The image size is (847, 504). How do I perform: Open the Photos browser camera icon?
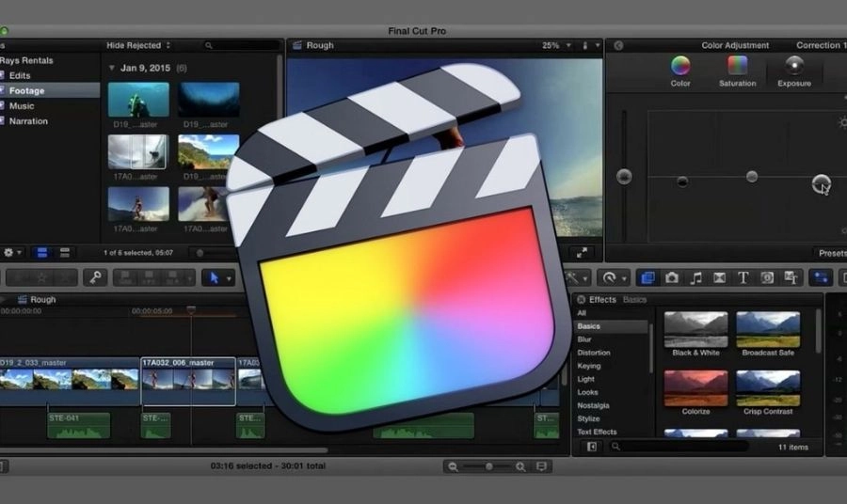click(x=671, y=277)
